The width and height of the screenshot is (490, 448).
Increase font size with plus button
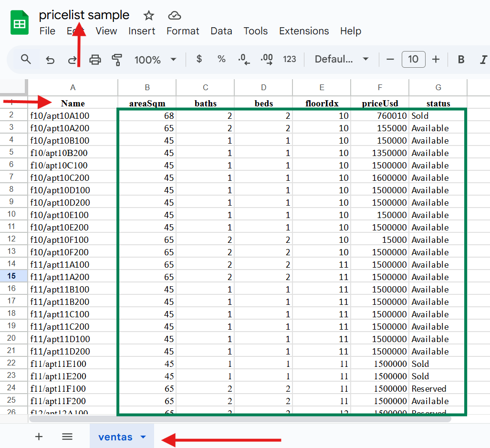click(436, 59)
